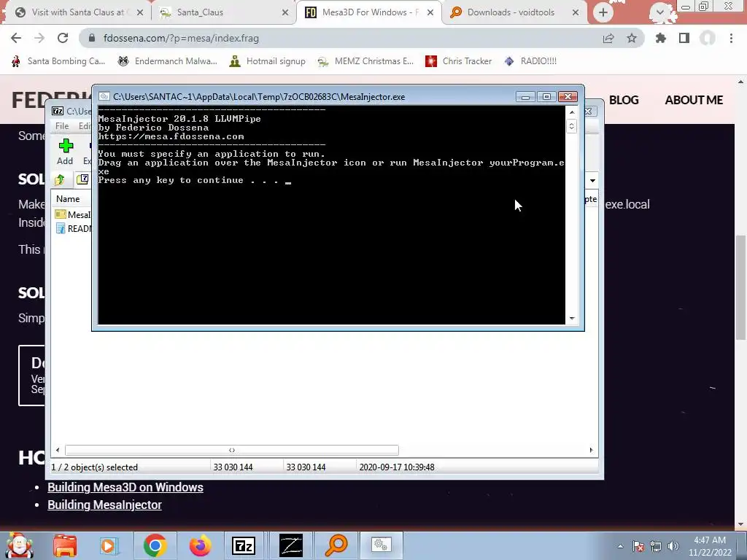Screen dimensions: 747x560
Task: Launch Firefox from taskbar
Action: pyautogui.click(x=200, y=545)
